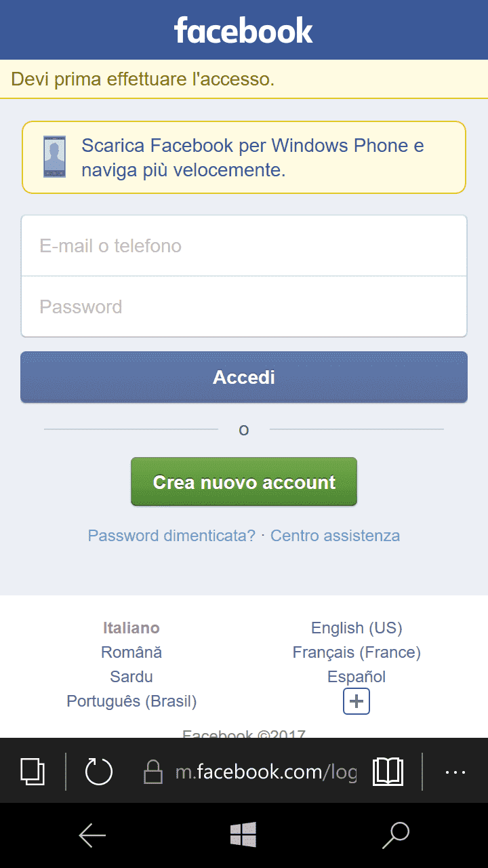Expand more languages with plus button

click(x=357, y=701)
